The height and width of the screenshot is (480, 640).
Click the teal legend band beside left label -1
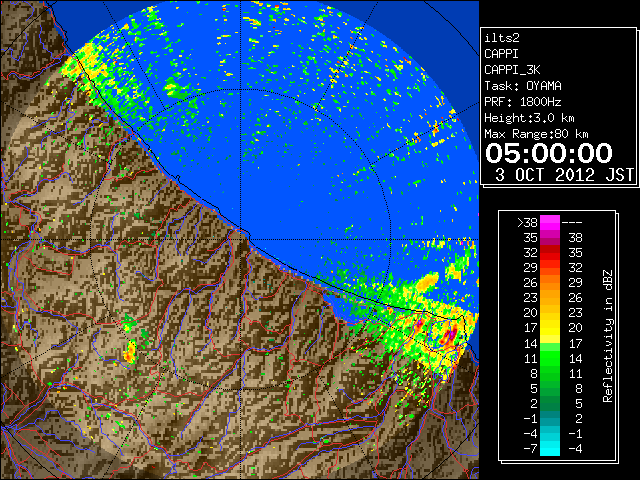click(550, 418)
